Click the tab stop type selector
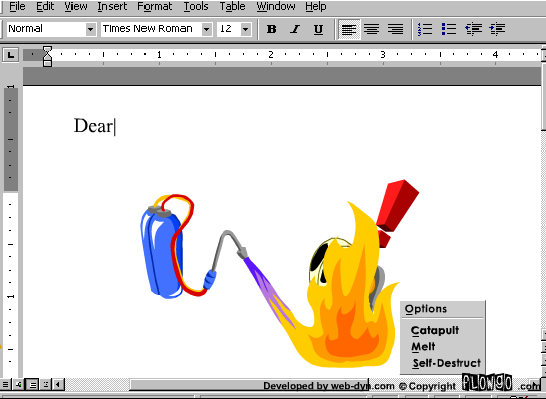 10,55
